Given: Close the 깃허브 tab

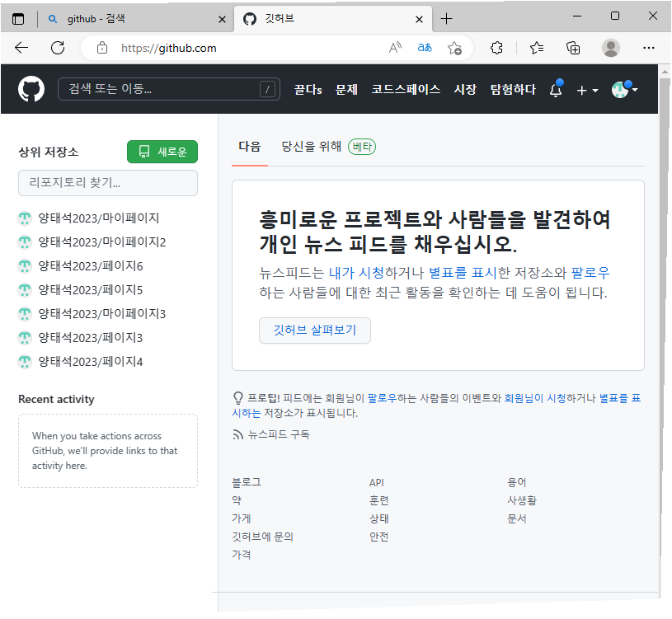Looking at the screenshot, I should click(419, 19).
